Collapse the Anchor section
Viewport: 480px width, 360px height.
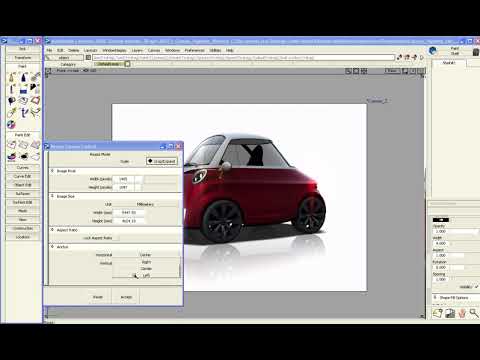pyautogui.click(x=52, y=247)
